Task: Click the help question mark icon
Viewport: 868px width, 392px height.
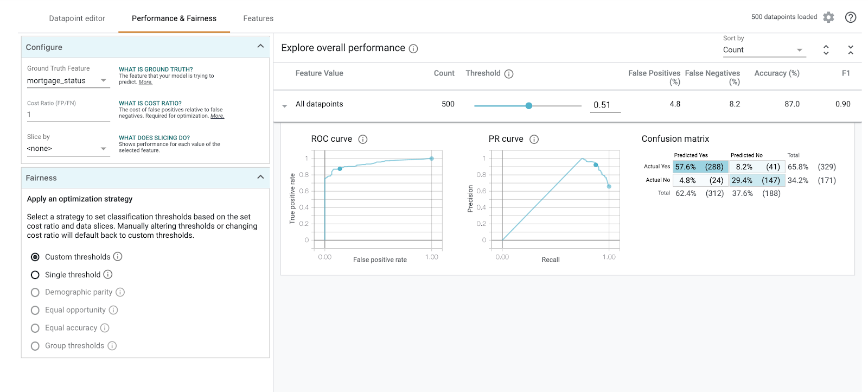Action: click(851, 17)
